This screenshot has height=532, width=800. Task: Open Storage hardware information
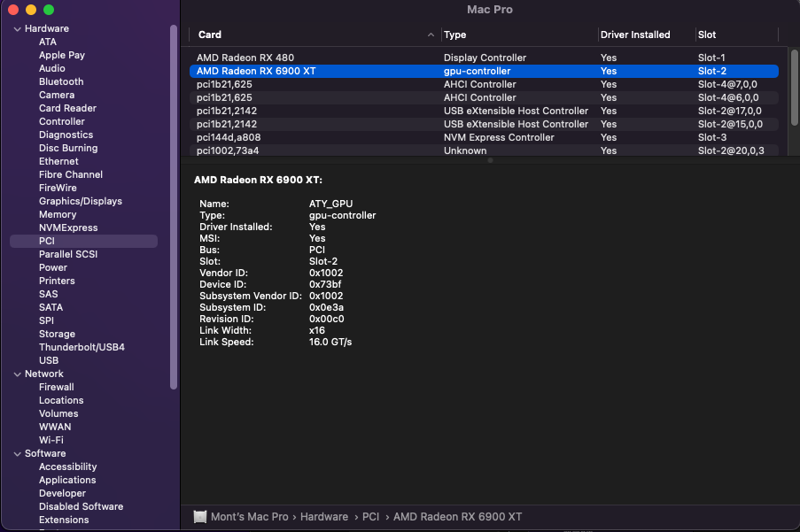57,334
